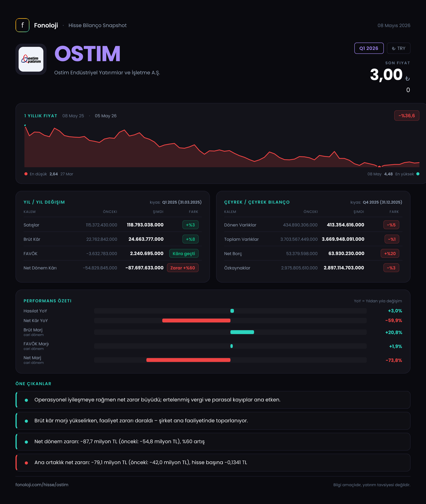Screen dimensions: 426x504
Task: Click previous FAVÖK value -3.632.783.000
Action: (102, 253)
